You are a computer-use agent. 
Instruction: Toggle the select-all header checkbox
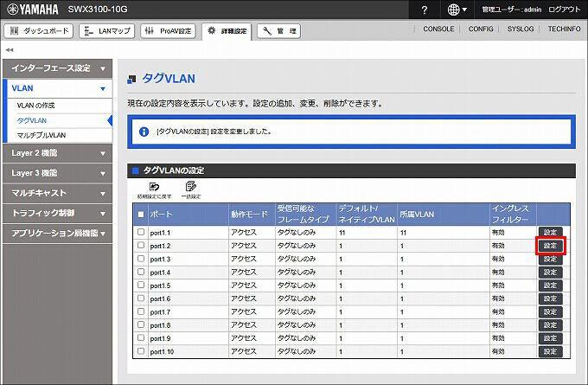(141, 214)
